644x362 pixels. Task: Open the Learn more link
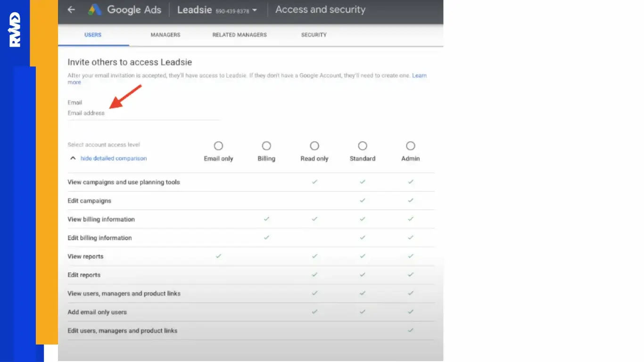pos(419,75)
